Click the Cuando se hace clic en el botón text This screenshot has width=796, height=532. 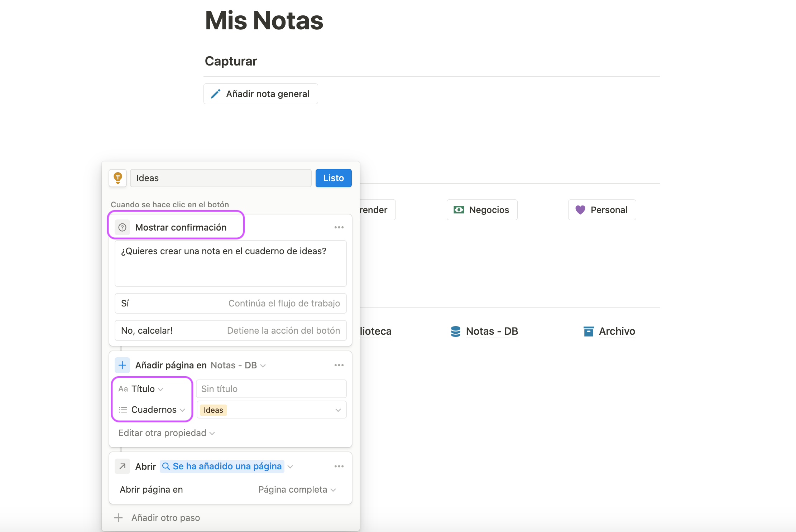coord(170,204)
